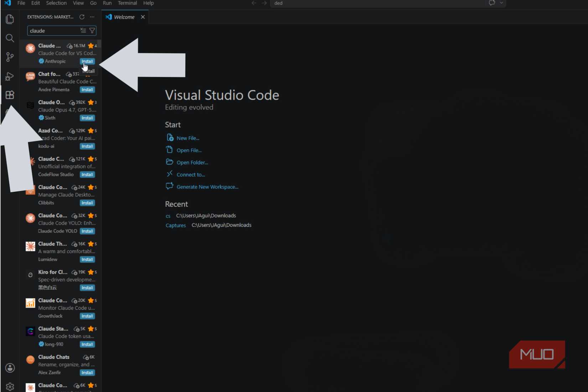Install the Andre Pimenta chat extension
This screenshot has width=588, height=392.
[87, 89]
